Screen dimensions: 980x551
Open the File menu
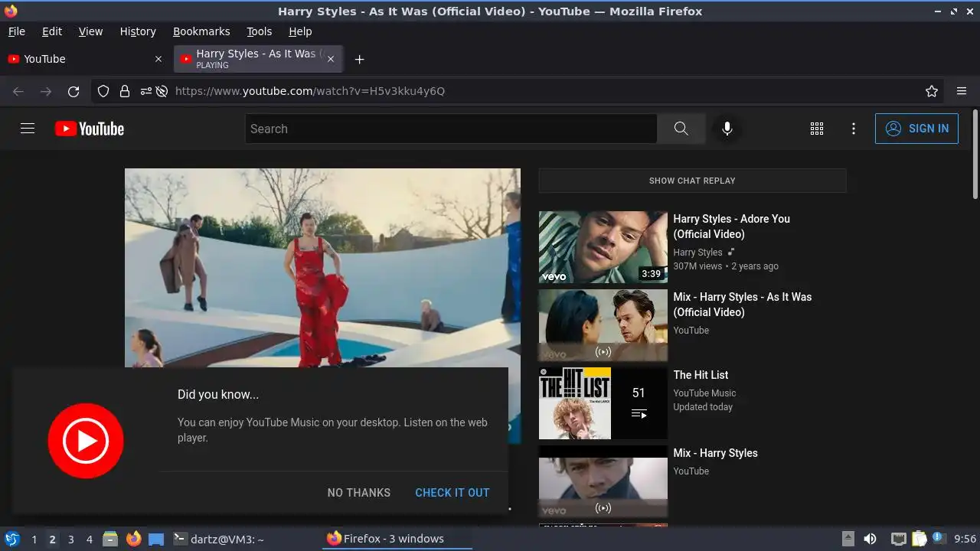click(16, 31)
